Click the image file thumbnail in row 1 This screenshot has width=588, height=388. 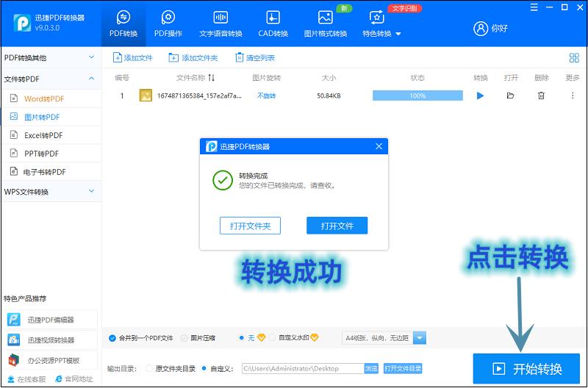pos(146,96)
